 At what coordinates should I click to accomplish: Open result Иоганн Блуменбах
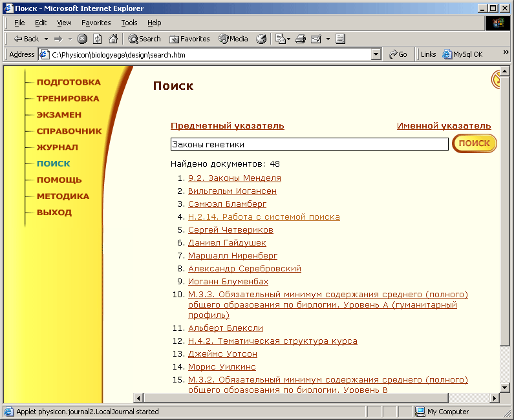(228, 282)
